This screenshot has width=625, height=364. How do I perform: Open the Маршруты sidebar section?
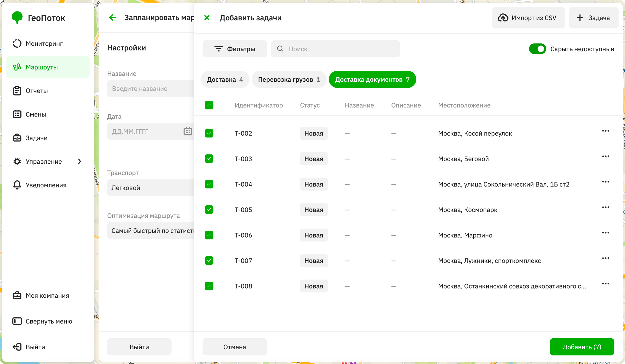tap(48, 67)
